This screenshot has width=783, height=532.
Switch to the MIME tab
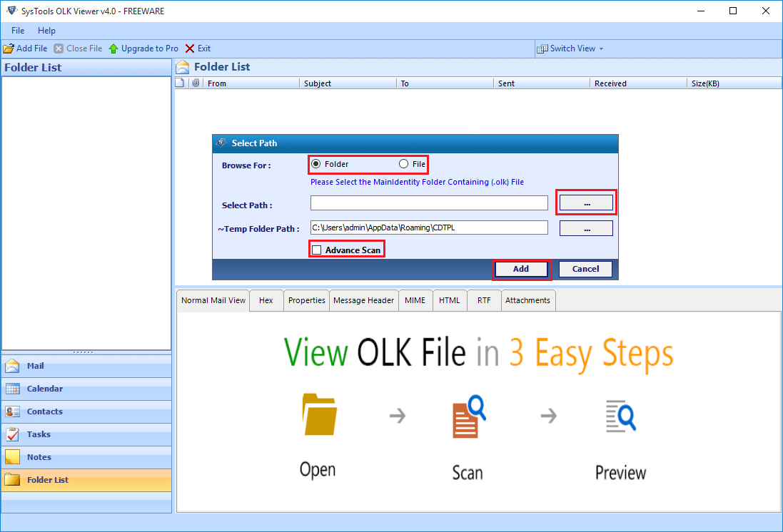coord(415,300)
